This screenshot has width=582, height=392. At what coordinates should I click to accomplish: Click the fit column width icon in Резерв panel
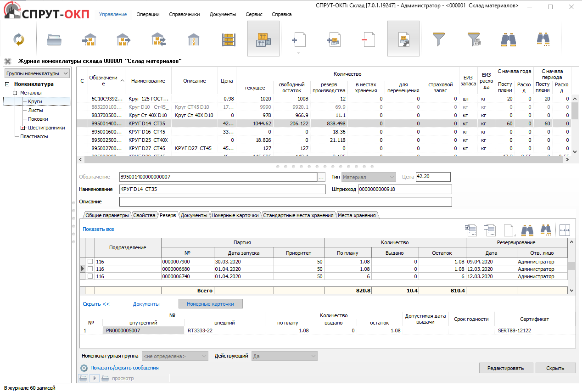pyautogui.click(x=564, y=230)
